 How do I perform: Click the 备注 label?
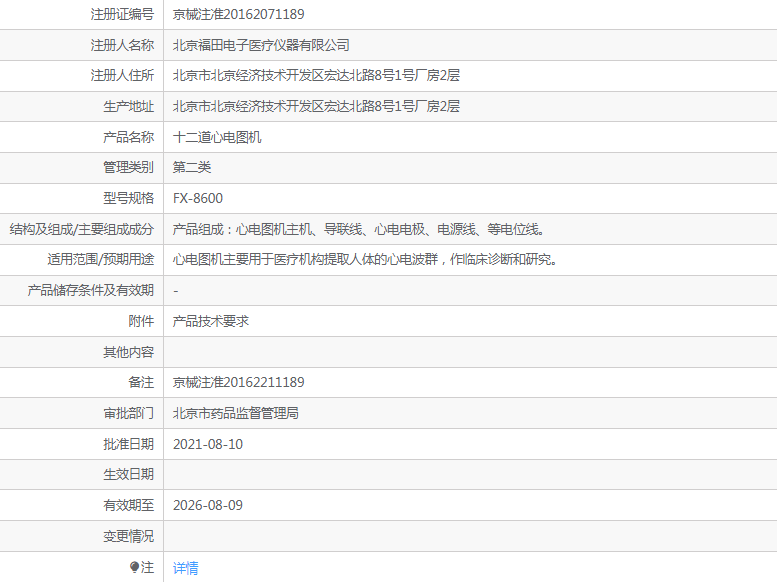tap(141, 383)
